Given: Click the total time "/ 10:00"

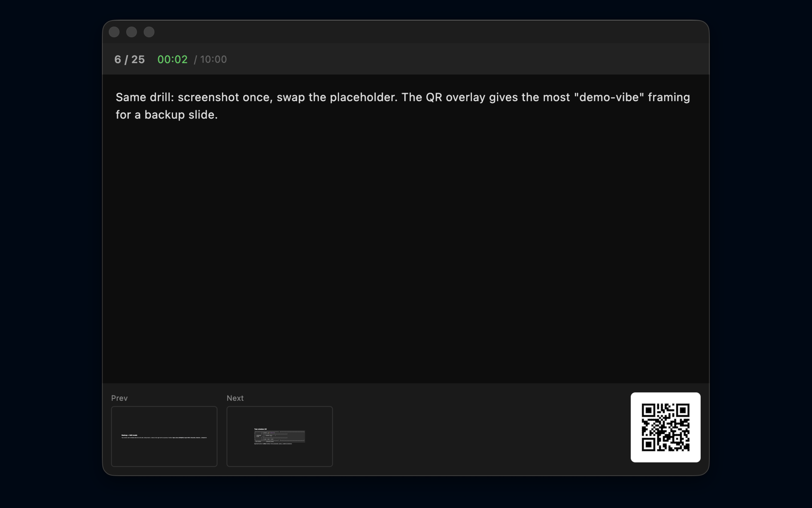Looking at the screenshot, I should tap(210, 60).
